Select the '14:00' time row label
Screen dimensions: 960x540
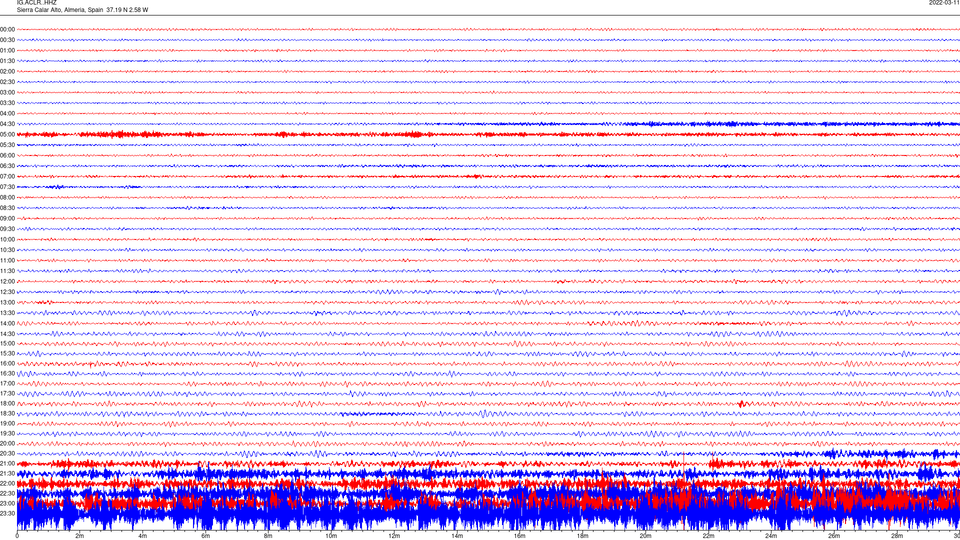7,323
